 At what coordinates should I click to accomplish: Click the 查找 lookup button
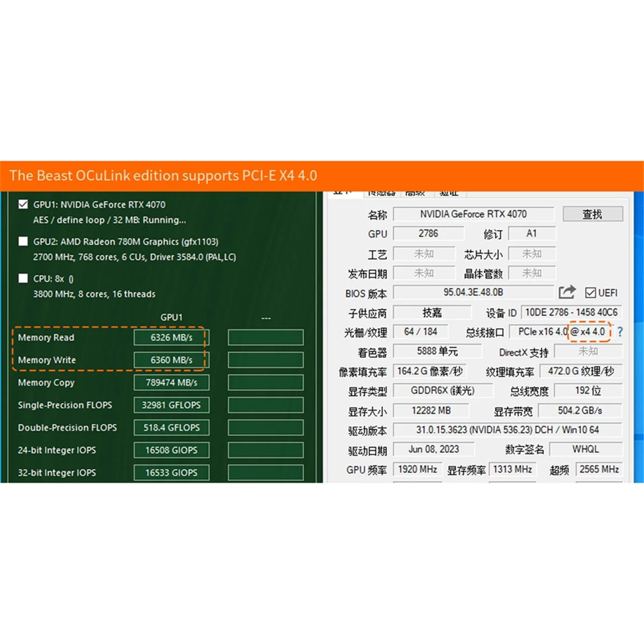[x=592, y=214]
